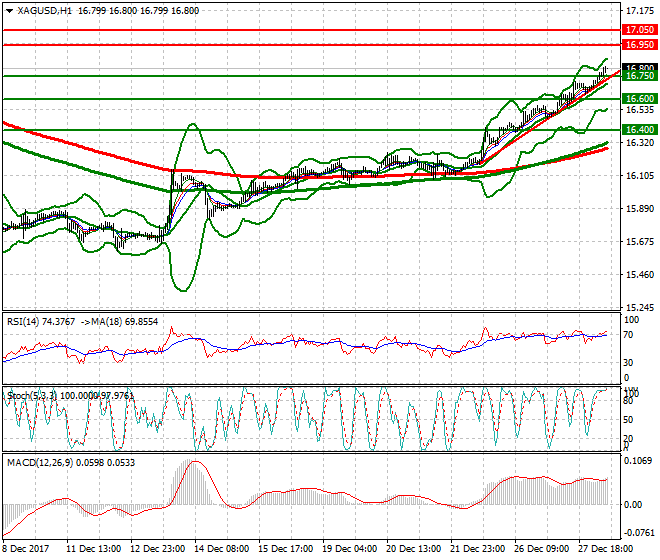Click the 16.400 green support price label

639,130
